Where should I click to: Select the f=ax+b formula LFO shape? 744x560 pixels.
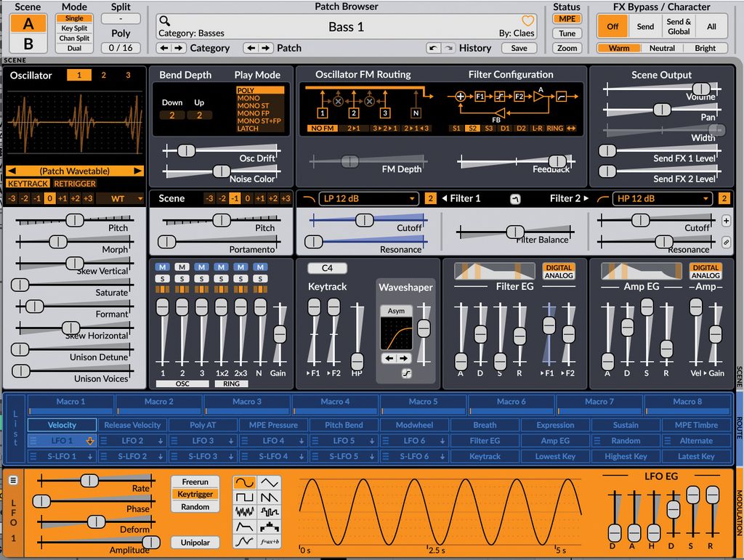pos(270,541)
